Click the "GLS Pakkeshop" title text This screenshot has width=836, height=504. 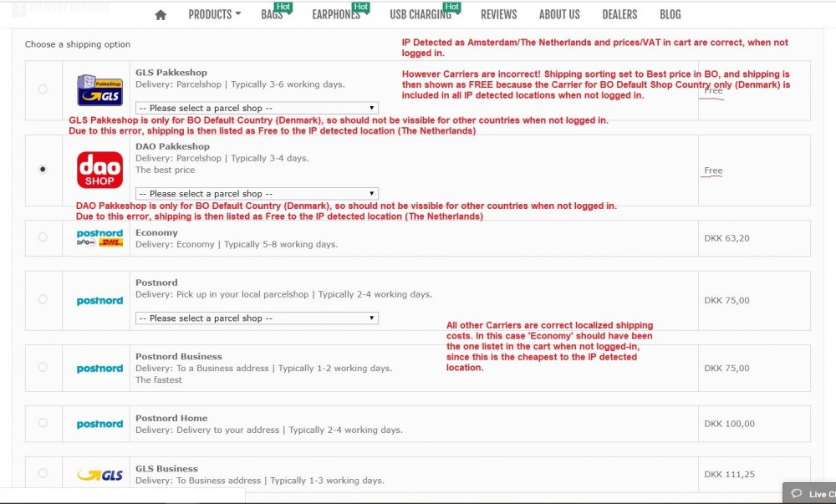point(171,73)
